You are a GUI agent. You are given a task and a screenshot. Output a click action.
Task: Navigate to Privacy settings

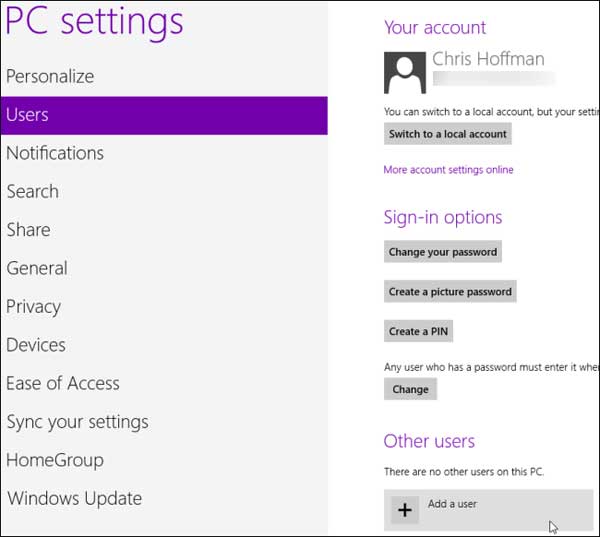[34, 306]
